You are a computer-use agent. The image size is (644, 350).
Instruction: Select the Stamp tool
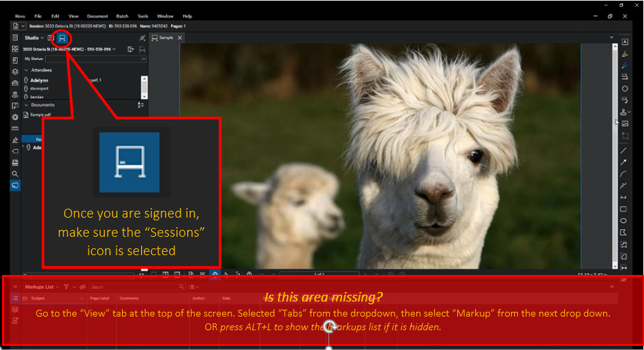click(x=624, y=112)
